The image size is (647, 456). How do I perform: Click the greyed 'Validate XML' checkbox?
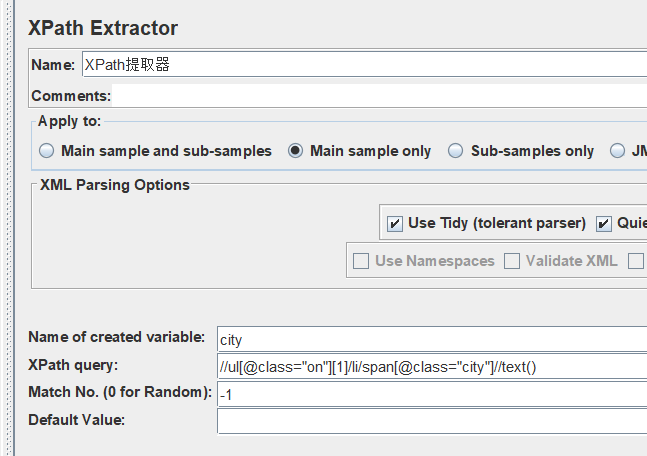click(512, 261)
